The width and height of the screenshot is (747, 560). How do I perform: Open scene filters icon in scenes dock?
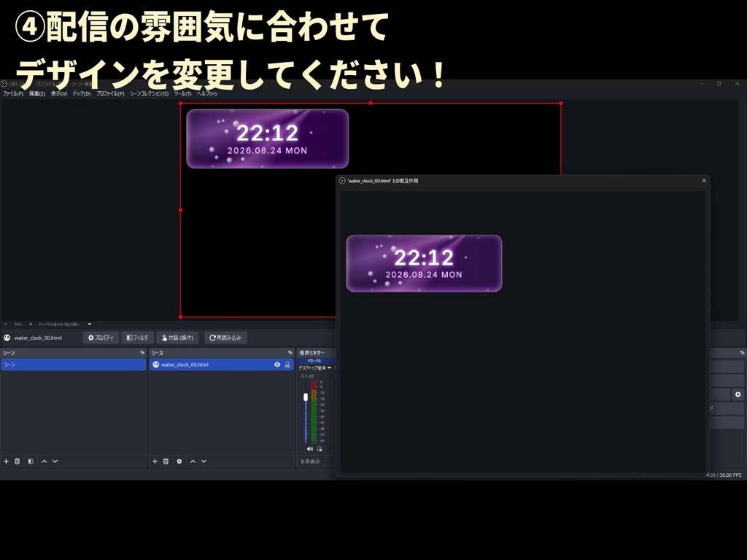tap(31, 461)
